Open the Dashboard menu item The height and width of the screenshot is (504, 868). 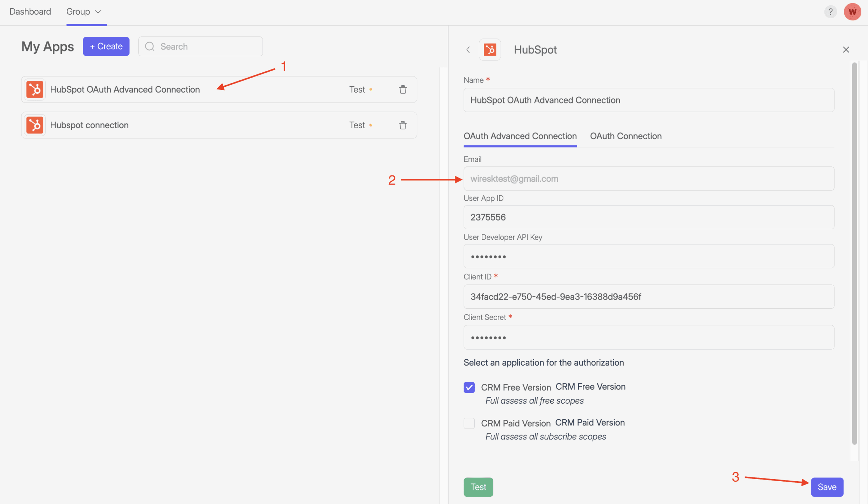pos(30,12)
